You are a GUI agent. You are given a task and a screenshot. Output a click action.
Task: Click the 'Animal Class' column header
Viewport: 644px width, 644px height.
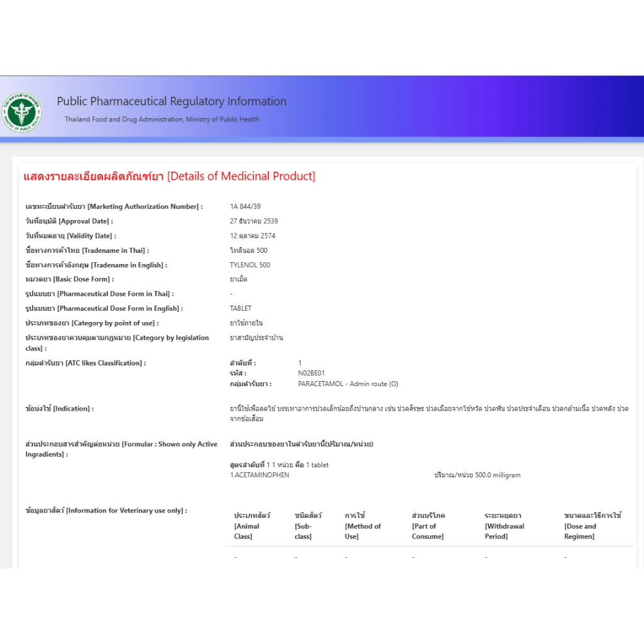[252, 526]
